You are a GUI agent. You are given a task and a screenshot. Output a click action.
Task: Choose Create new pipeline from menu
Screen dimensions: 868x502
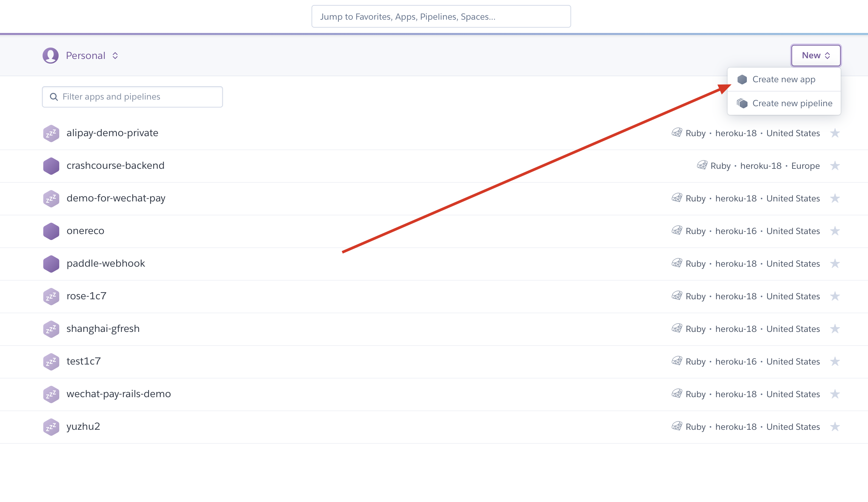(x=792, y=104)
